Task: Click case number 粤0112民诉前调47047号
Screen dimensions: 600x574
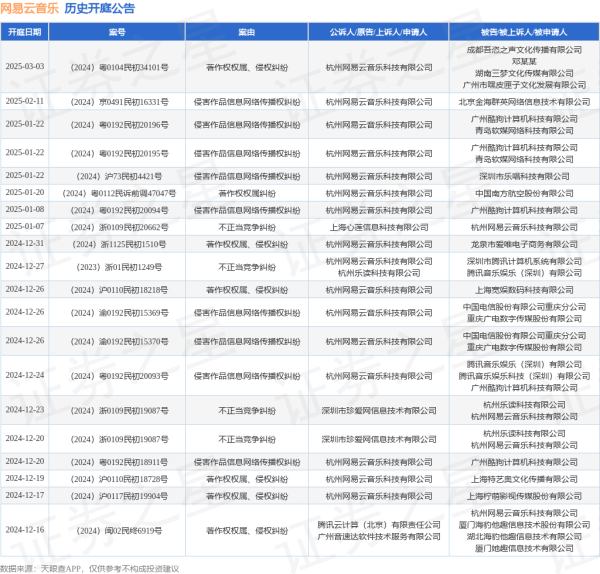Action: [119, 193]
